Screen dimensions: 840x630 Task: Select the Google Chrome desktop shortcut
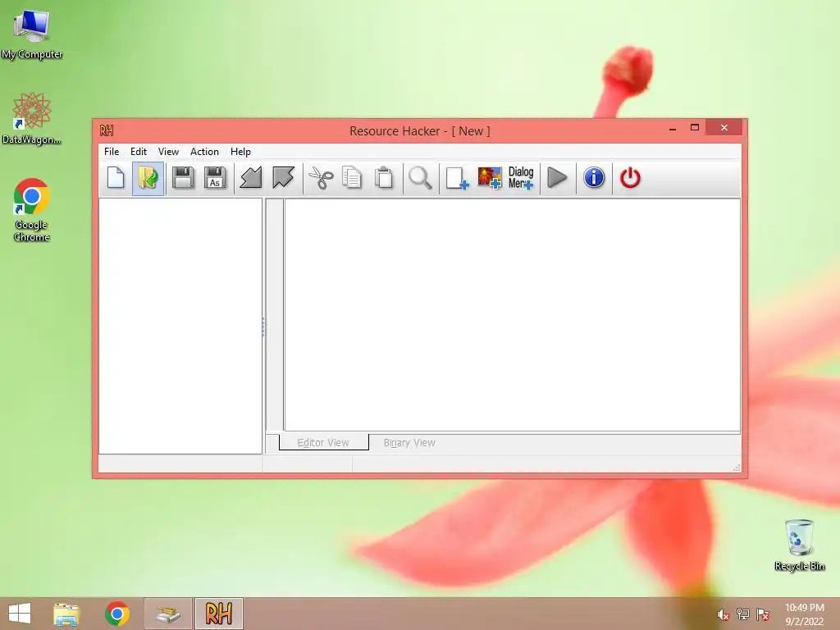[x=32, y=210]
